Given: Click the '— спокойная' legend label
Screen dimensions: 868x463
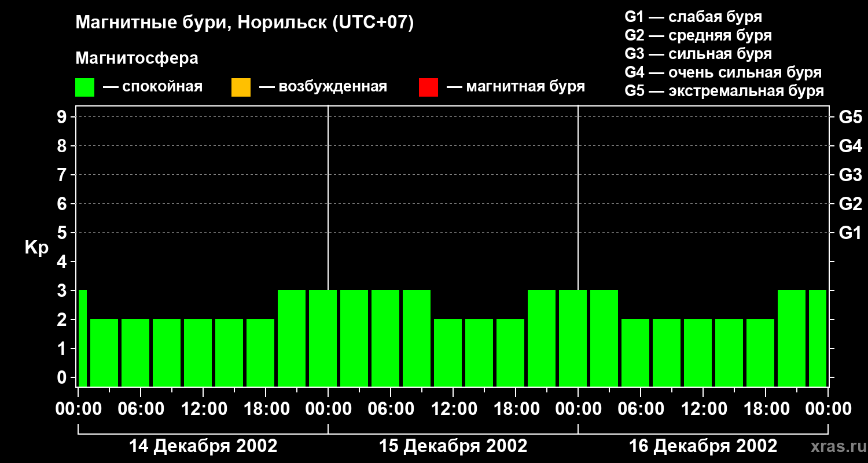Looking at the screenshot, I should [153, 87].
